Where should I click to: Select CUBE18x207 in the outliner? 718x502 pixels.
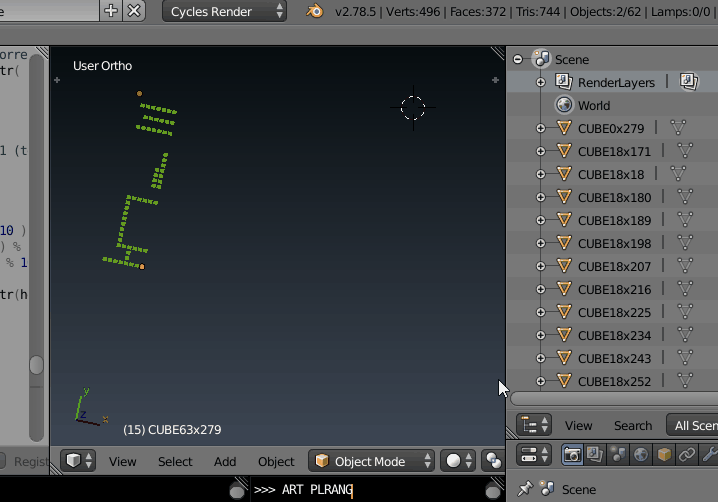[x=614, y=266]
